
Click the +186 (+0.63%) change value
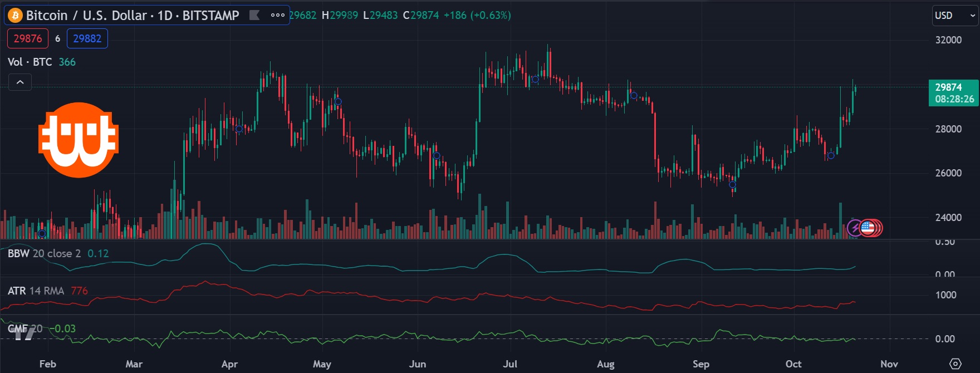477,15
